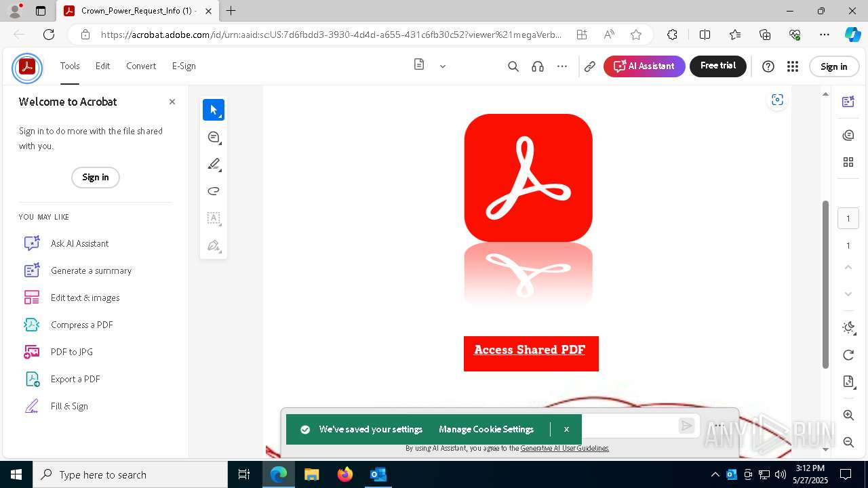Select the arrow selection tool

(214, 110)
